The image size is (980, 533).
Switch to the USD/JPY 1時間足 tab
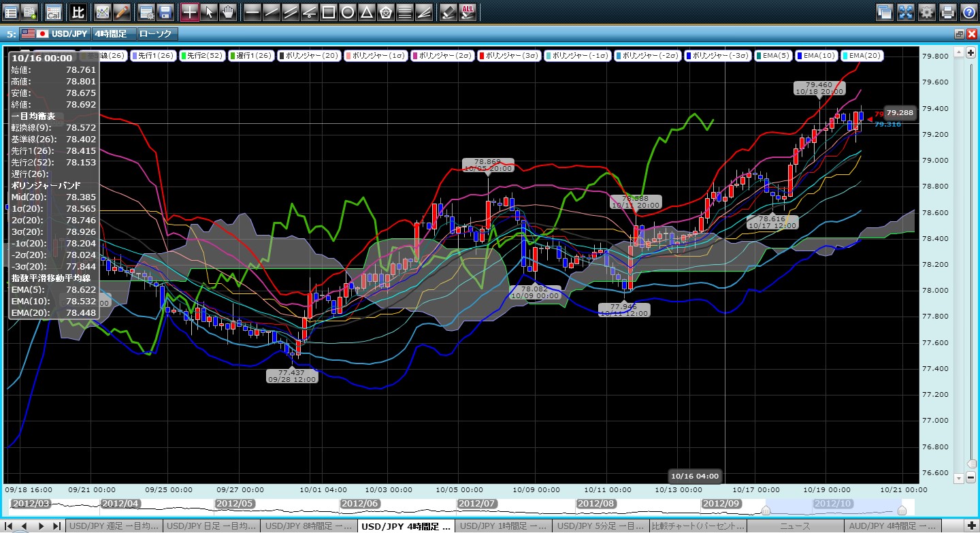[503, 526]
